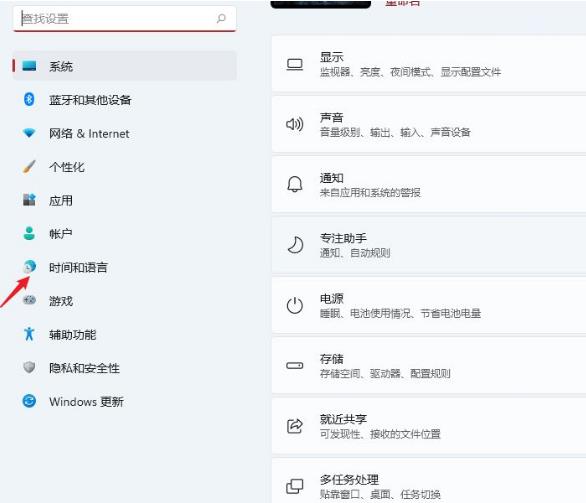Open the 显示 settings card
The width and height of the screenshot is (586, 503).
point(429,64)
